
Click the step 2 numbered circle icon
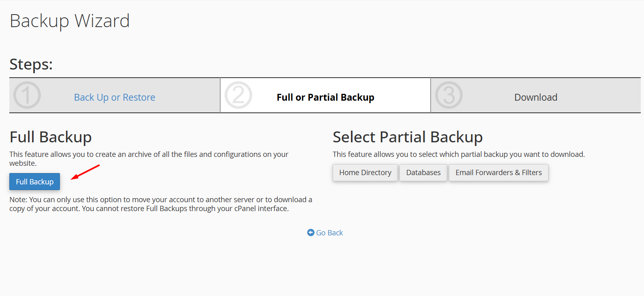(238, 95)
